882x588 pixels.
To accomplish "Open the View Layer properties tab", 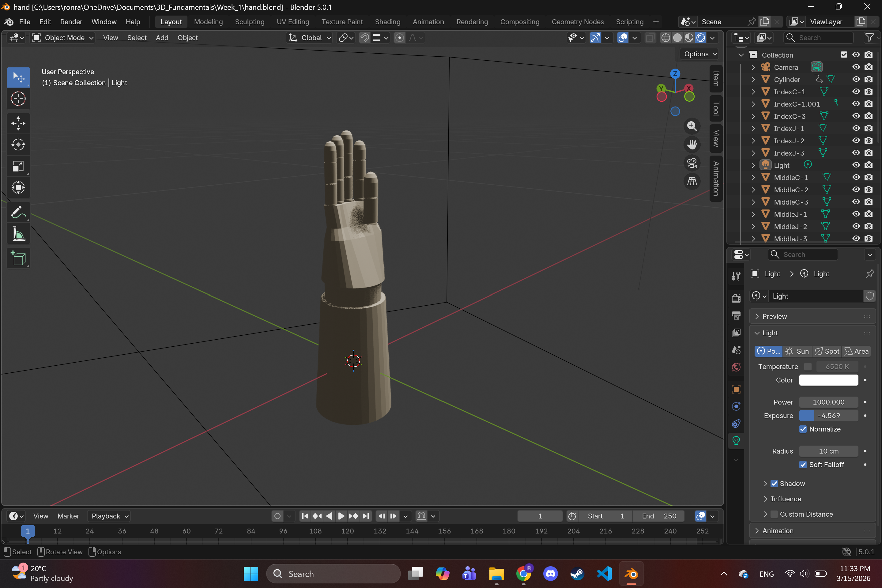I will point(736,333).
